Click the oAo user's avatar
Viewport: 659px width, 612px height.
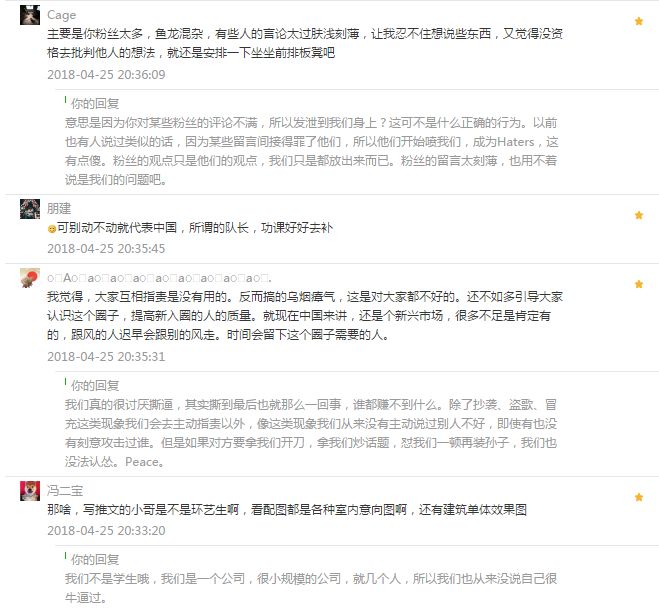click(30, 278)
